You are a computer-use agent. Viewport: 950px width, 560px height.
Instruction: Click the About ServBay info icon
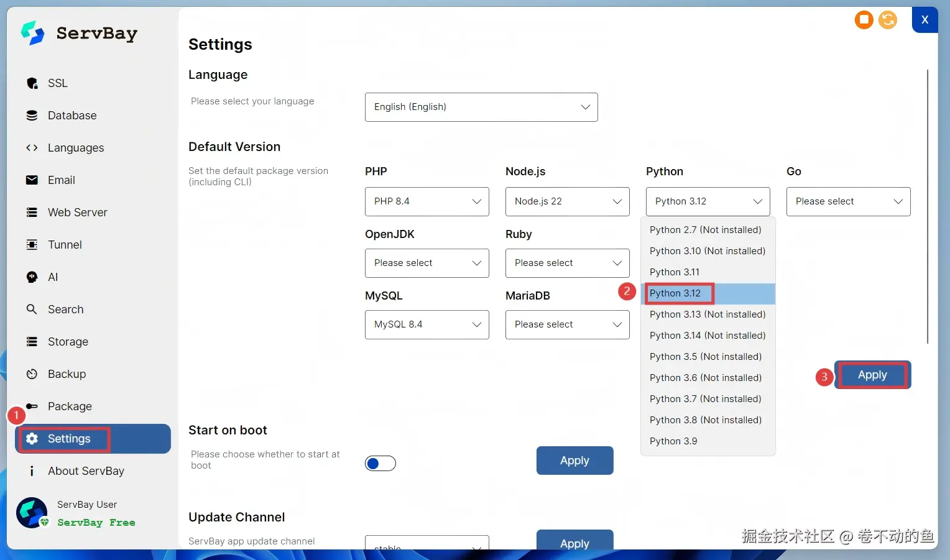(x=32, y=471)
